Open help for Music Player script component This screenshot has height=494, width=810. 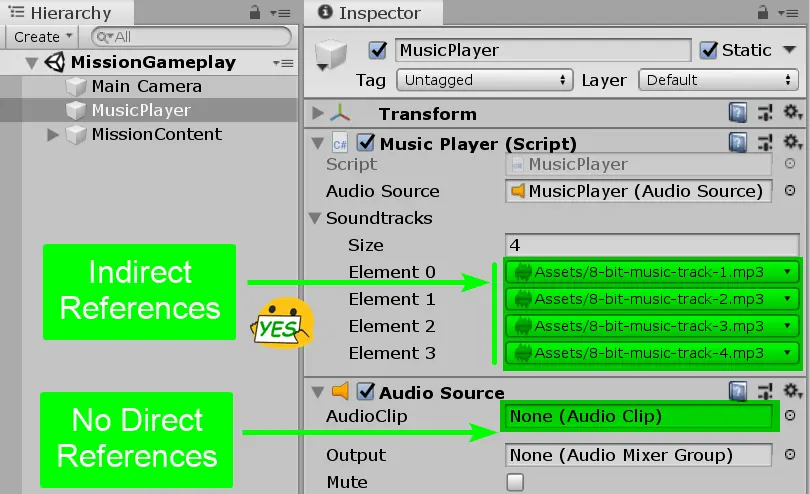pyautogui.click(x=738, y=143)
